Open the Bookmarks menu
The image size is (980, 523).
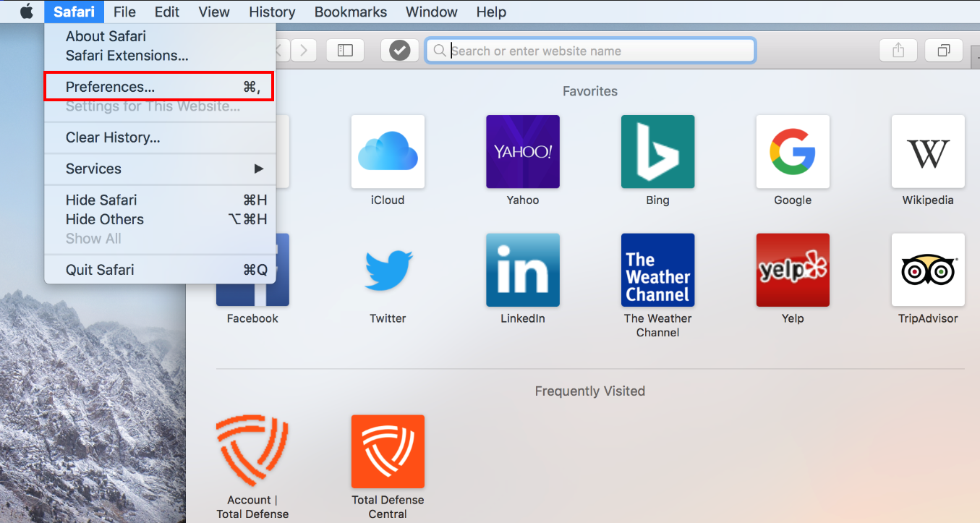pos(351,12)
